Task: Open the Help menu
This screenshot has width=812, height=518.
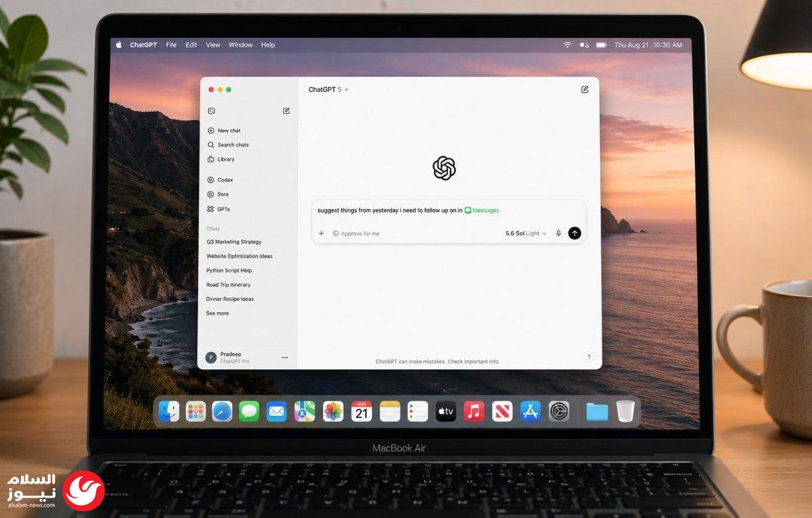Action: tap(268, 45)
